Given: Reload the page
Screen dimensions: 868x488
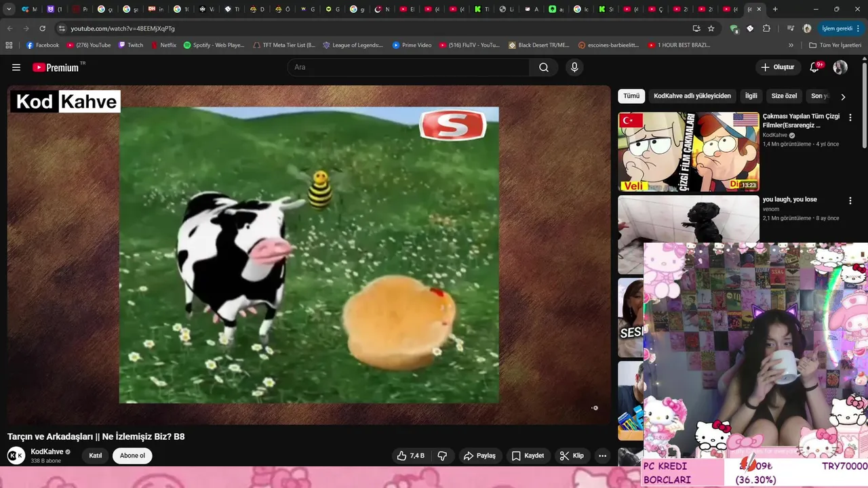Looking at the screenshot, I should point(43,28).
